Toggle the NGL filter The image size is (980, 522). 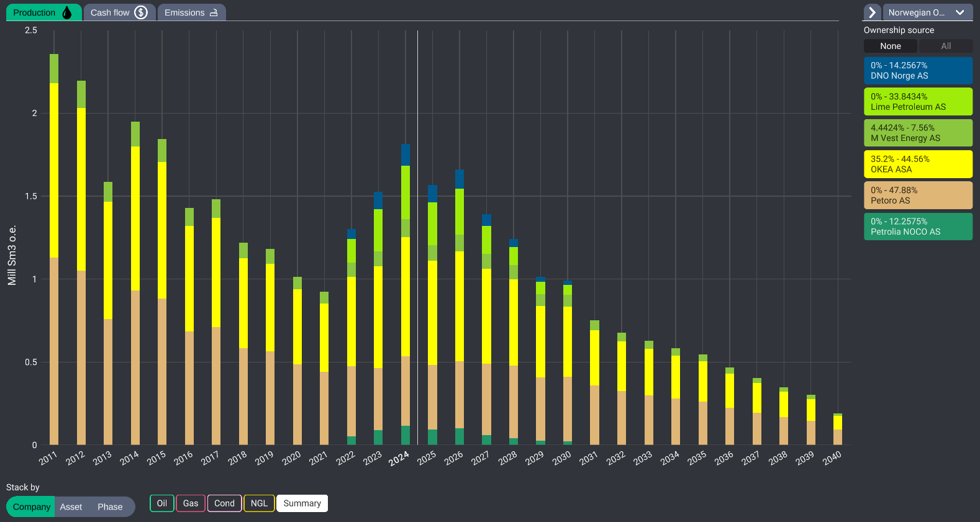259,503
